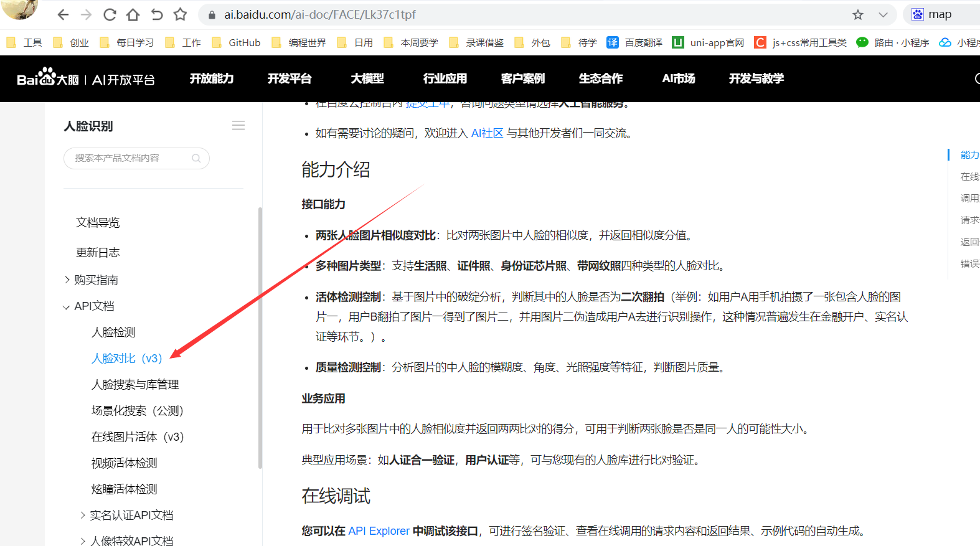The width and height of the screenshot is (980, 546).
Task: Jump to 请求 anchor in right outline
Action: 969,220
